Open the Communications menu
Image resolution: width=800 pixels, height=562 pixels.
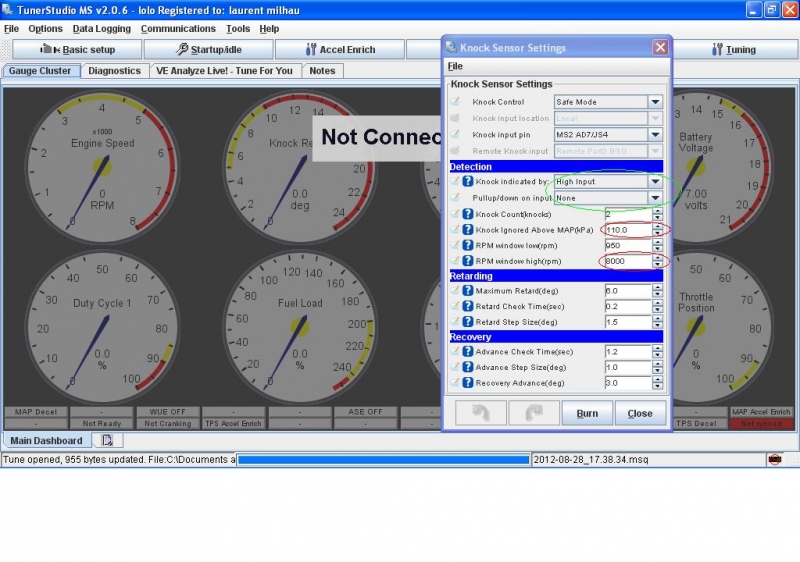tap(178, 29)
